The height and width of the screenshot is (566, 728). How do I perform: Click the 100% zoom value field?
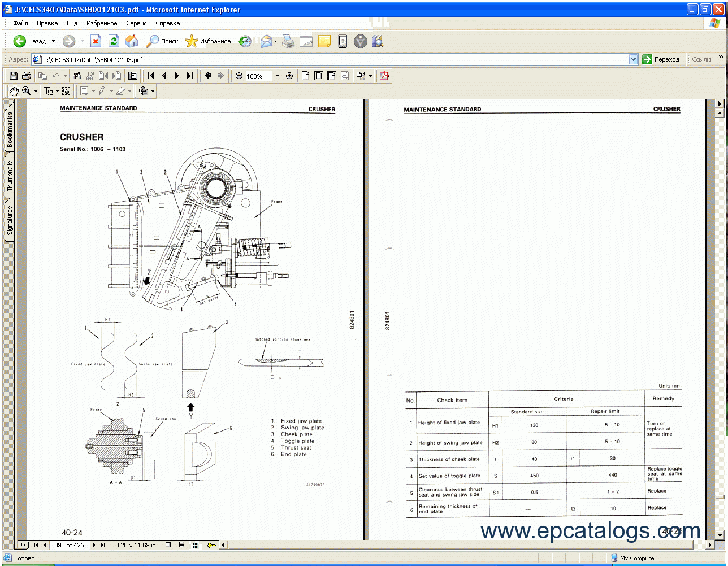pos(259,76)
